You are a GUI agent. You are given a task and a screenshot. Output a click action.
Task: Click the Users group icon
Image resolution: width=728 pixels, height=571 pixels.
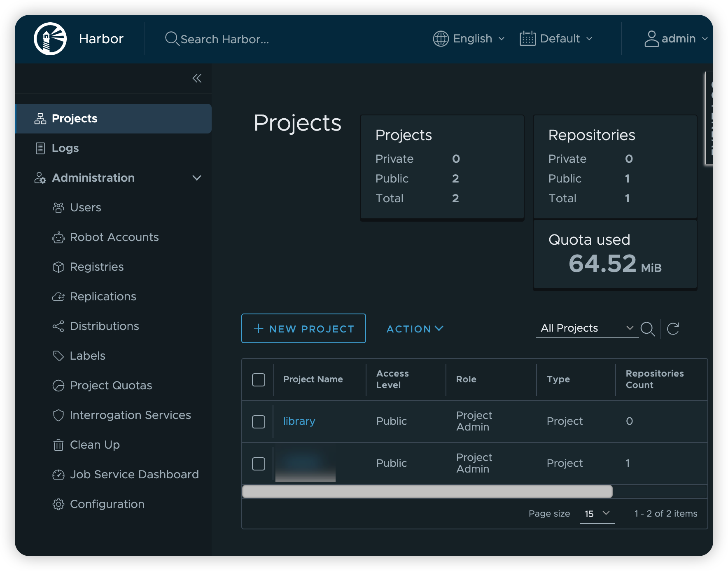[x=58, y=208]
